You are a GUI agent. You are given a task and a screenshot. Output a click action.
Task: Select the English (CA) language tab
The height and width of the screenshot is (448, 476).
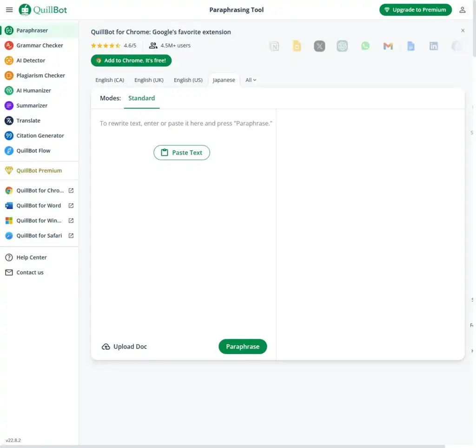pyautogui.click(x=110, y=80)
